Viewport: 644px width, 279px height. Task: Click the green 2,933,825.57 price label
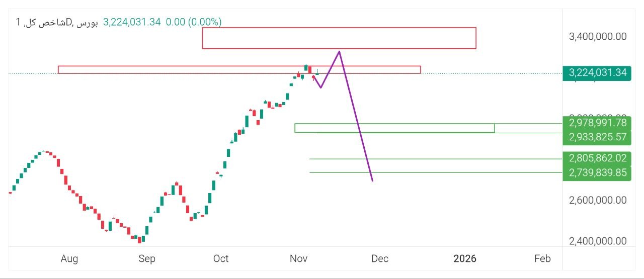pyautogui.click(x=597, y=137)
